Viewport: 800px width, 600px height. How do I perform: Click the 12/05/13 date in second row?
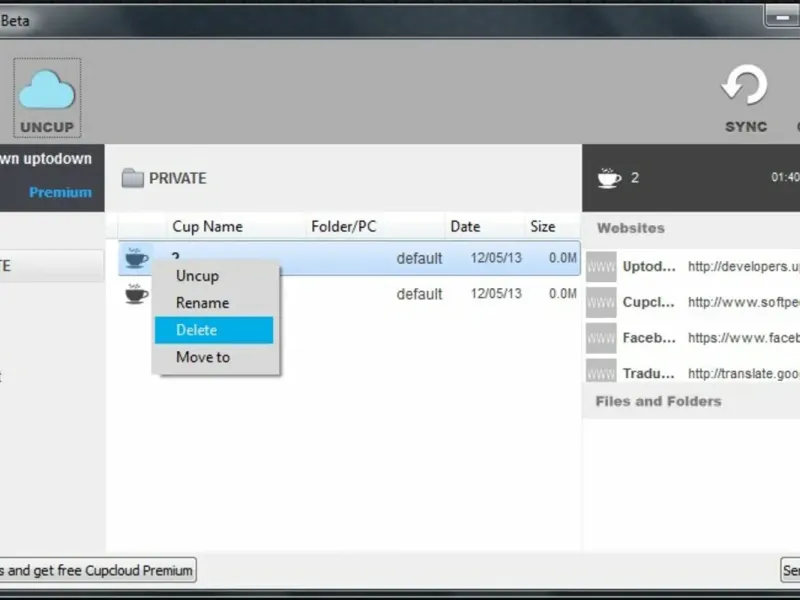point(496,293)
